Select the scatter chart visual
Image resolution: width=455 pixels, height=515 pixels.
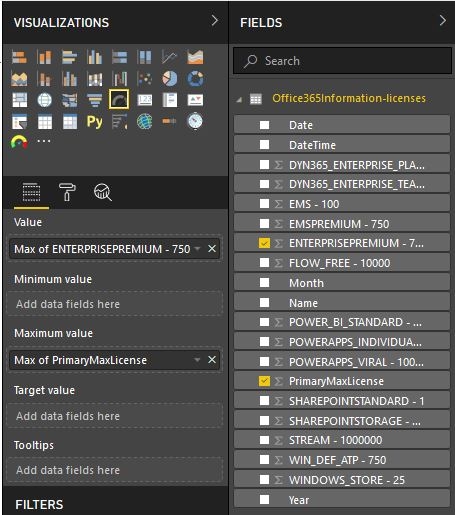pyautogui.click(x=144, y=79)
